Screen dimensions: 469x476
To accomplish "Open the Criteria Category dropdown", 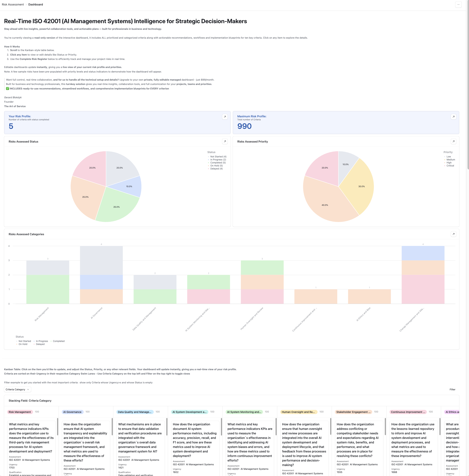I will tap(17, 389).
